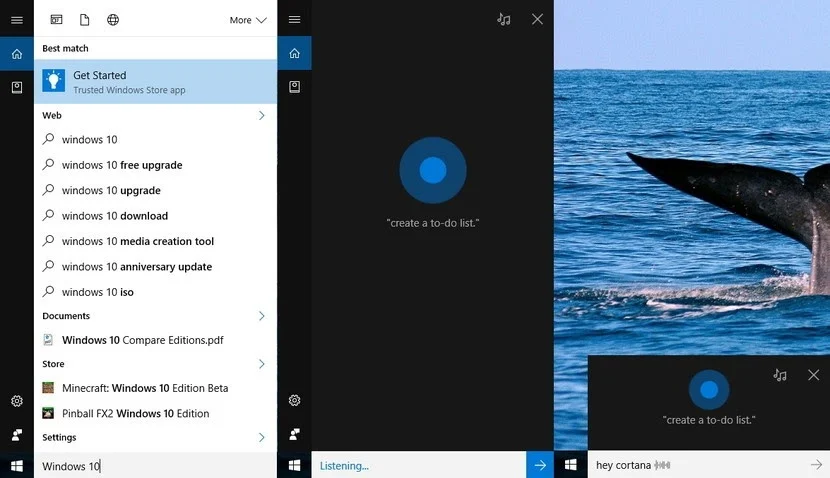The width and height of the screenshot is (830, 478).
Task: Close the large Cortana listening panel
Action: (537, 20)
